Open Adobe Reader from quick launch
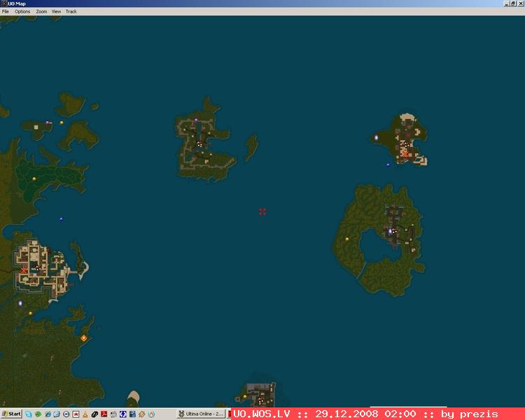Image resolution: width=525 pixels, height=420 pixels. click(x=104, y=414)
